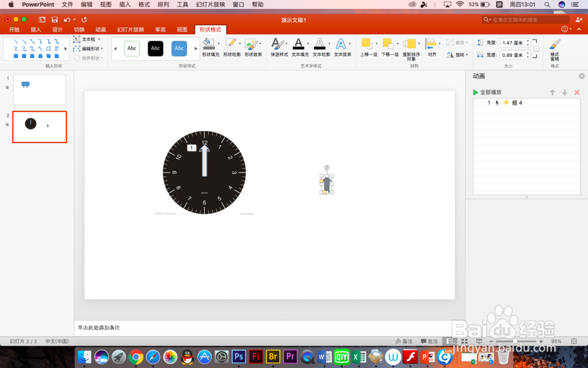Click the 文本轮廓 text outline icon

pyautogui.click(x=319, y=44)
